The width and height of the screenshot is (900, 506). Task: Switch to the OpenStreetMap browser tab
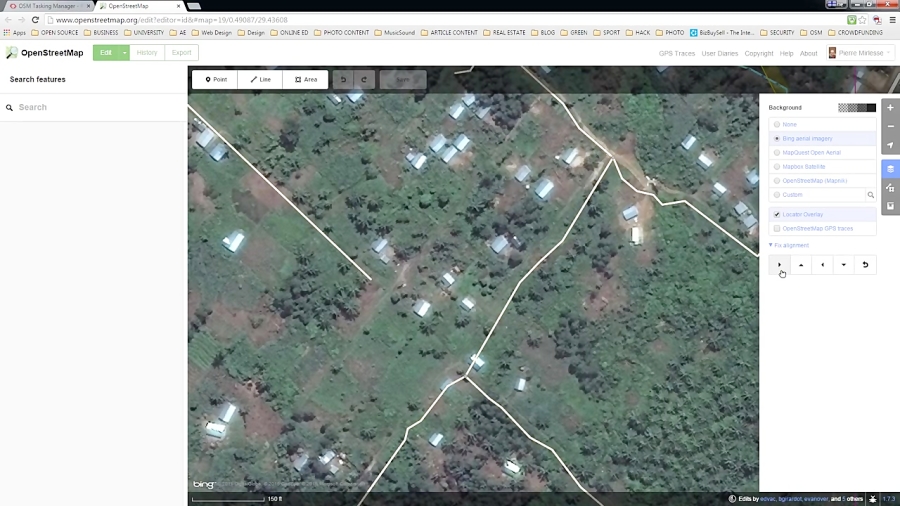tap(139, 6)
